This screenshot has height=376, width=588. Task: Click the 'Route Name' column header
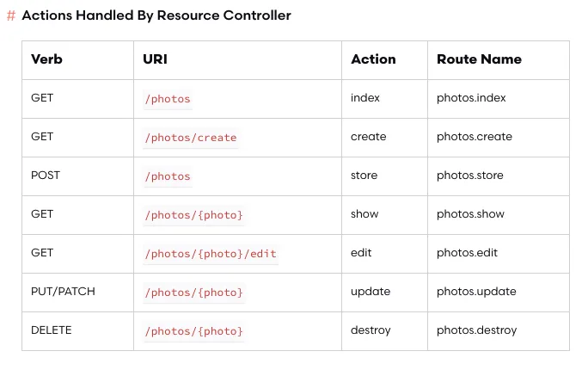479,59
